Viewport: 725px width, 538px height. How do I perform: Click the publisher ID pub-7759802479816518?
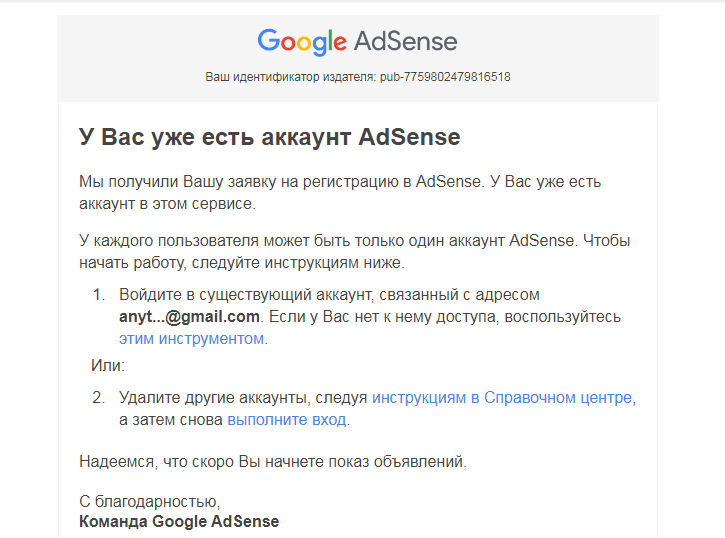[445, 76]
